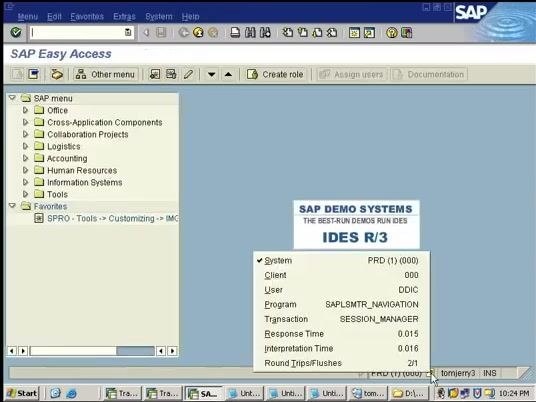Image resolution: width=536 pixels, height=402 pixels.
Task: Open Help question mark icon
Action: pyautogui.click(x=392, y=32)
